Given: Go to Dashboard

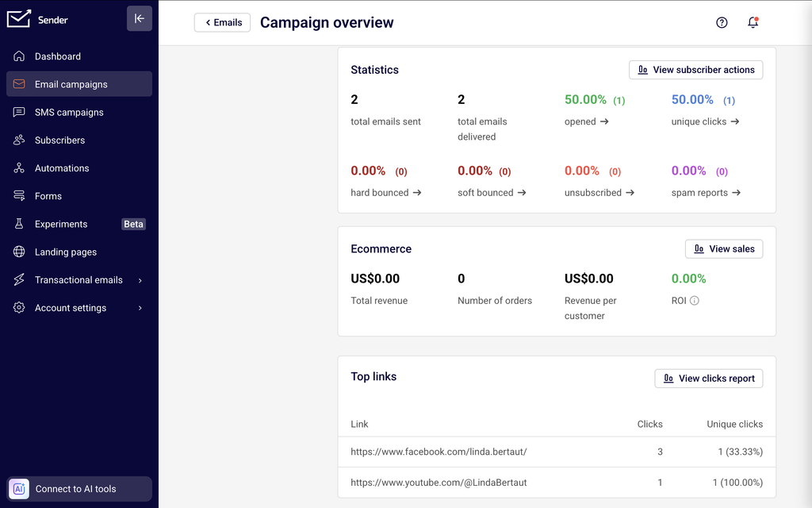Looking at the screenshot, I should (79, 56).
